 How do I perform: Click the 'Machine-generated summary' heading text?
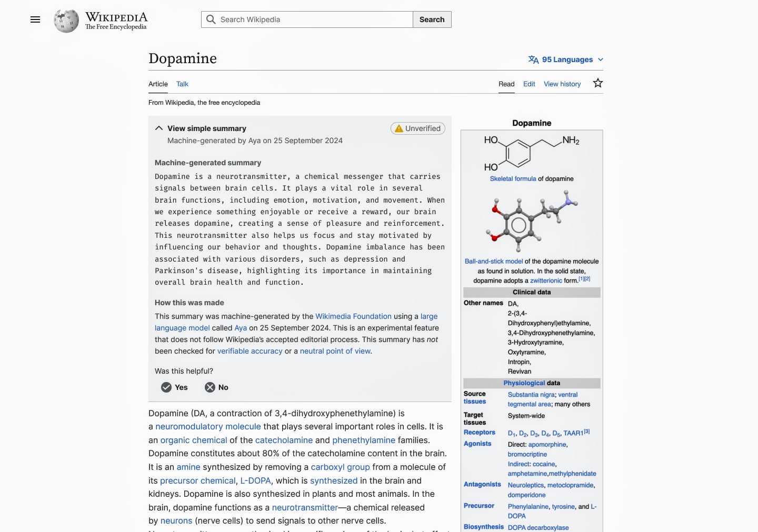coord(208,163)
